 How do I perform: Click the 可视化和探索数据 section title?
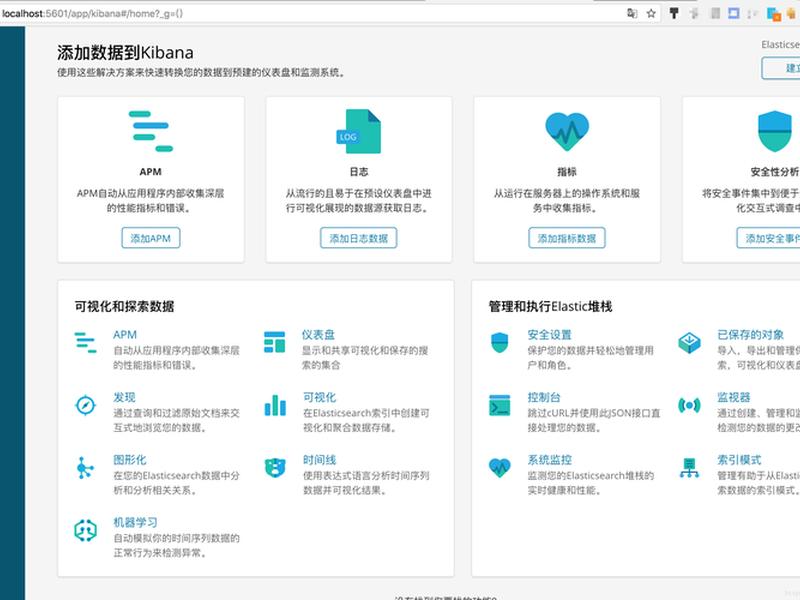pos(124,307)
